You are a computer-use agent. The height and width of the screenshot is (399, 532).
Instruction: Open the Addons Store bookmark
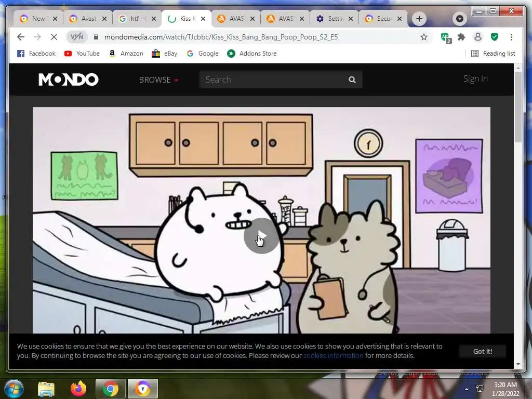pos(252,54)
